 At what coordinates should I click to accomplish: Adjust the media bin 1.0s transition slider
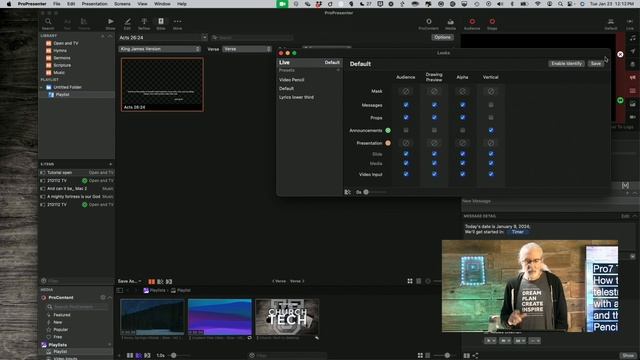(x=174, y=356)
